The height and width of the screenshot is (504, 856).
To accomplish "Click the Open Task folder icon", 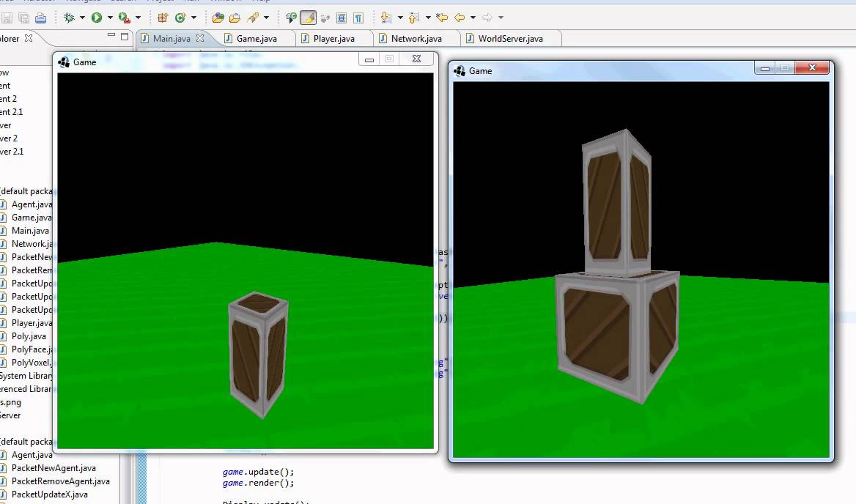I will pyautogui.click(x=235, y=18).
